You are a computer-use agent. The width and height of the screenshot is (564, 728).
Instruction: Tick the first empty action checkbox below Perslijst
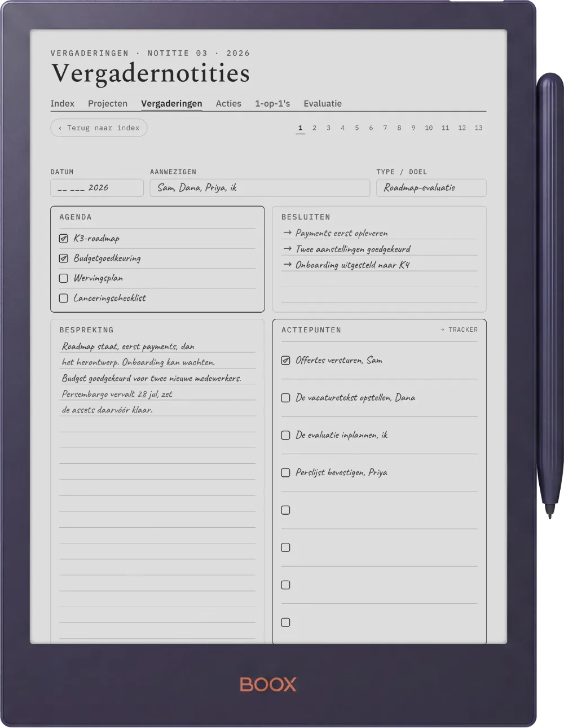click(286, 510)
